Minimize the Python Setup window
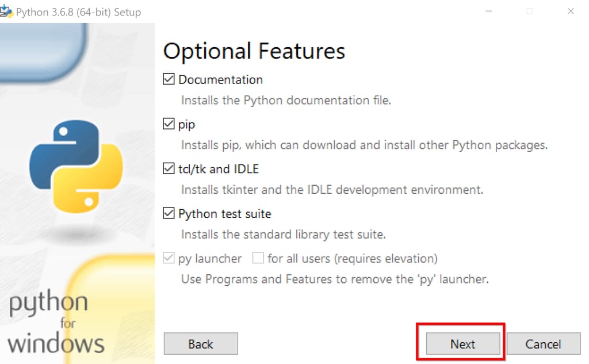The width and height of the screenshot is (589, 364). pyautogui.click(x=488, y=12)
